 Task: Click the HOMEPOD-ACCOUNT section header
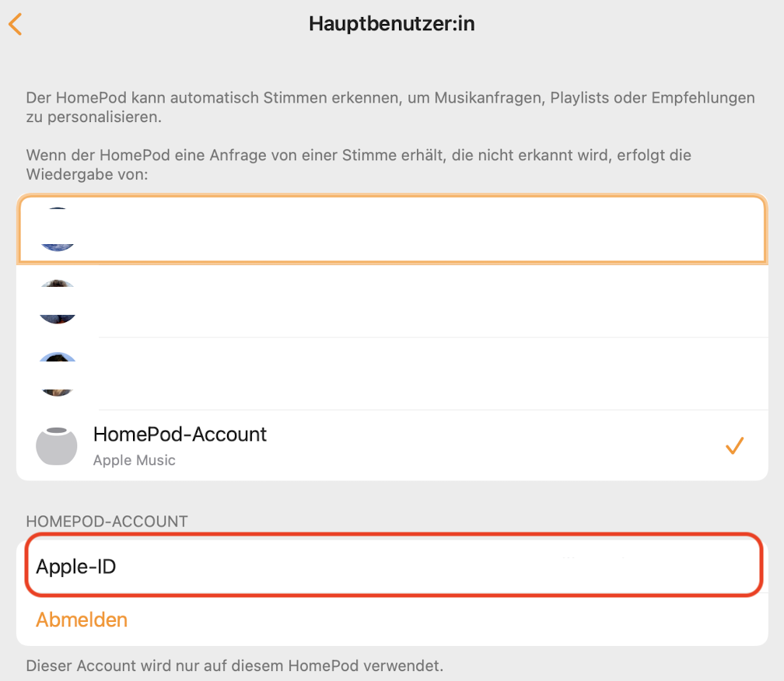pos(107,522)
